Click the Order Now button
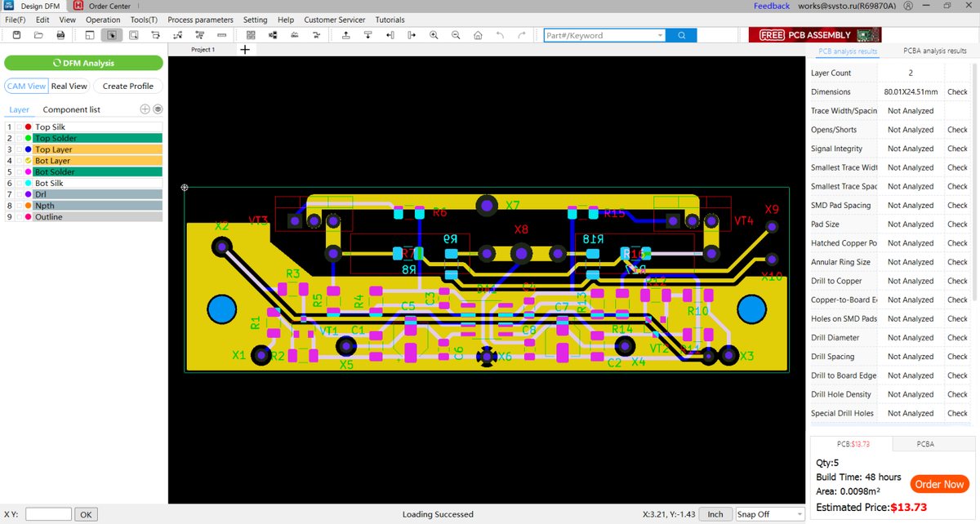980x524 pixels. (x=939, y=484)
